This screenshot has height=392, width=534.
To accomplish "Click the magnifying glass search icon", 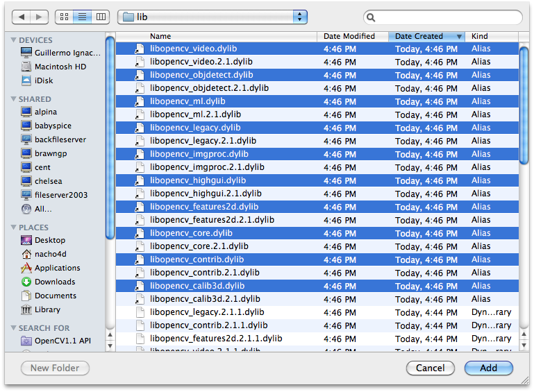I will pos(371,18).
